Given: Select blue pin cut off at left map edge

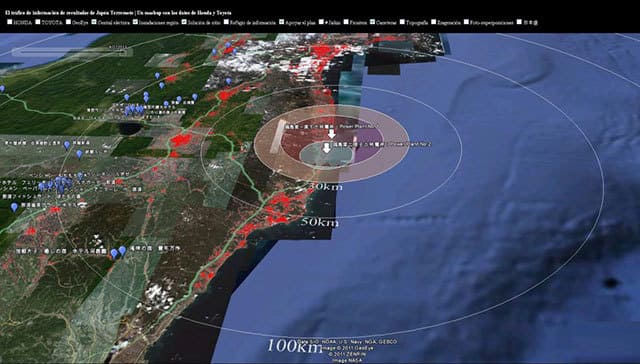Looking at the screenshot, I should [x=2, y=89].
